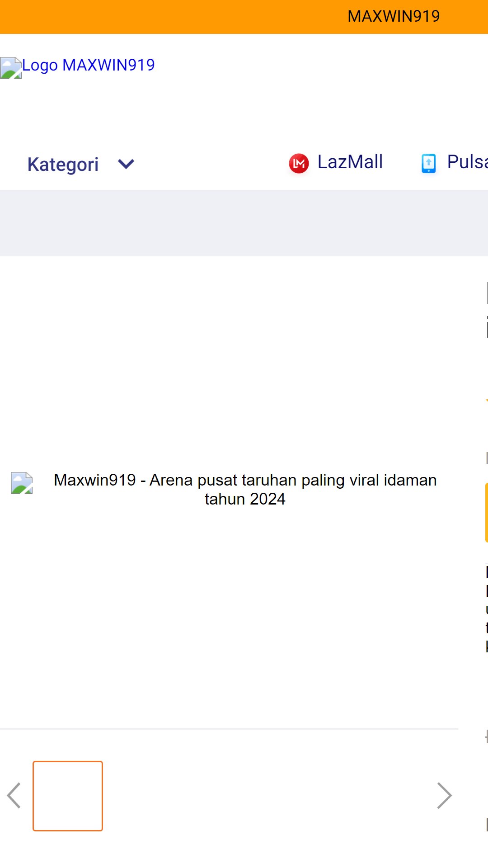Click the cut-off product title at right edge
The width and height of the screenshot is (488, 868).
click(486, 310)
